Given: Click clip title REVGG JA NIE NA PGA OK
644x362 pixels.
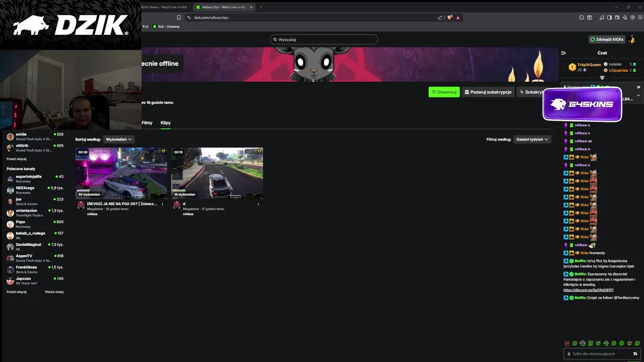Looking at the screenshot, I should point(122,204).
